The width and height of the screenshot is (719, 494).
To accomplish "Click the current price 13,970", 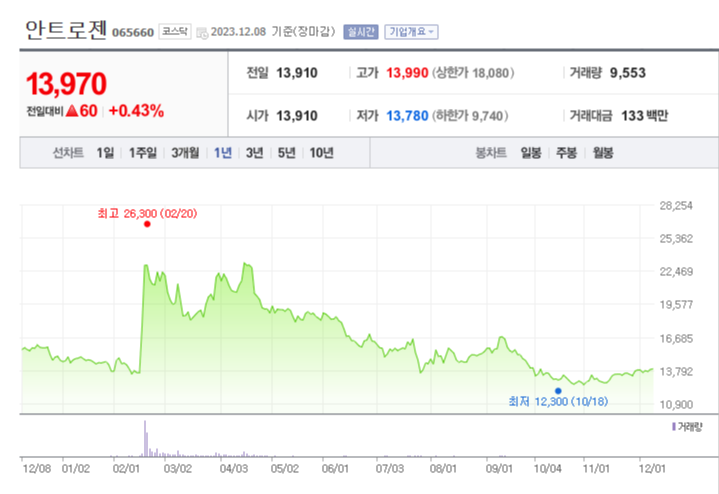I will 66,84.
